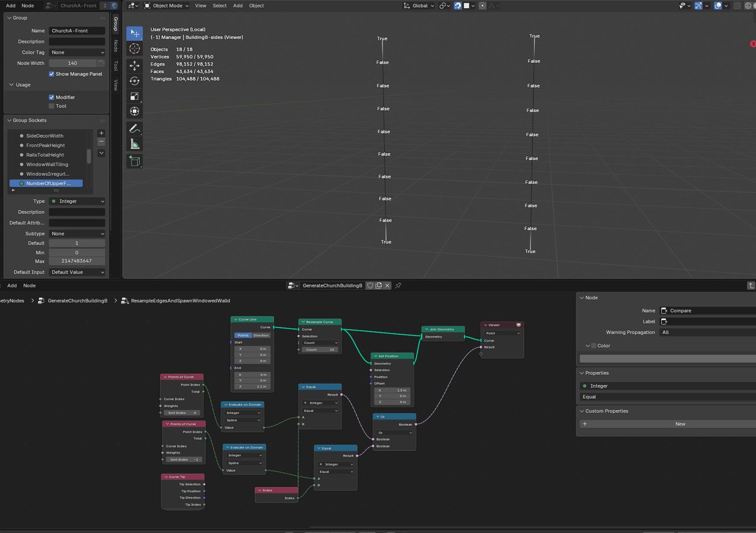
Task: Click Set Position Offset X field
Action: 392,390
